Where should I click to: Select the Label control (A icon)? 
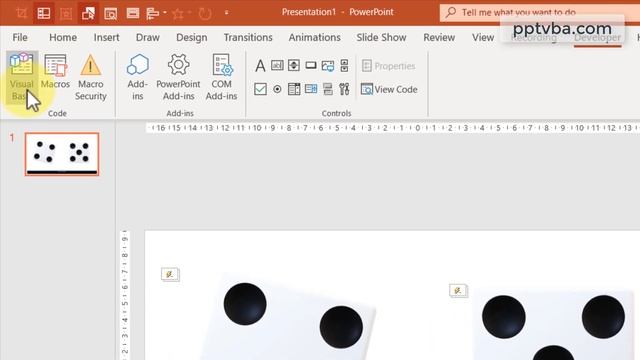coord(260,65)
